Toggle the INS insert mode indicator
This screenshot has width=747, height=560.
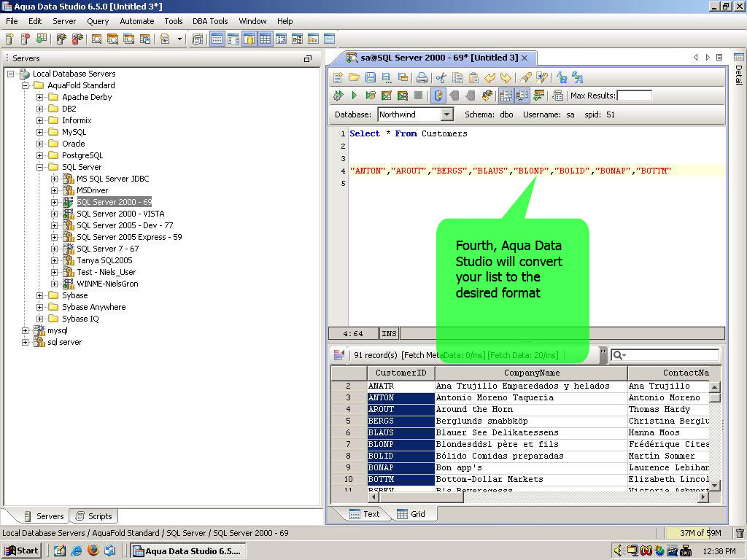389,333
